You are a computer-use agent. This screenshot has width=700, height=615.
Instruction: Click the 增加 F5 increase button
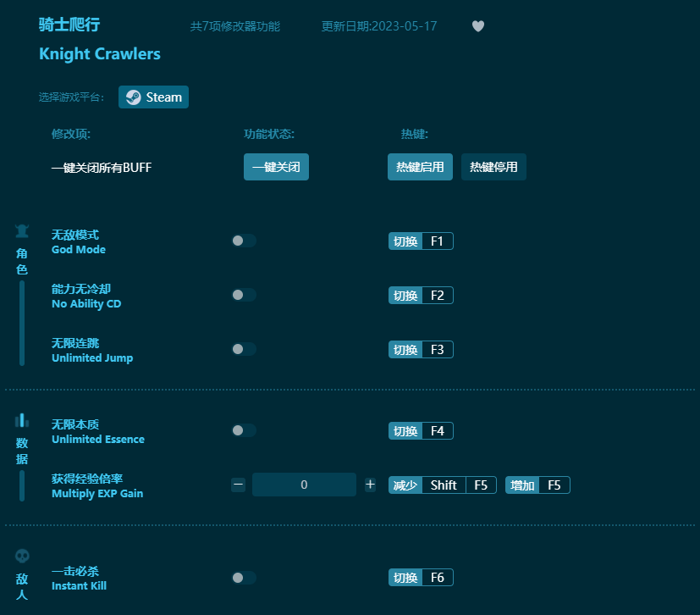(x=537, y=485)
